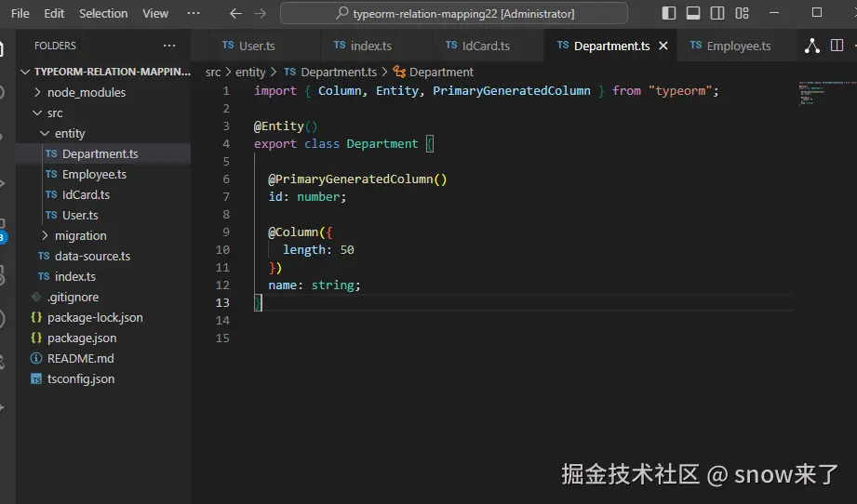Click the braces icon beside package.json
This screenshot has height=504, width=857.
[x=36, y=338]
